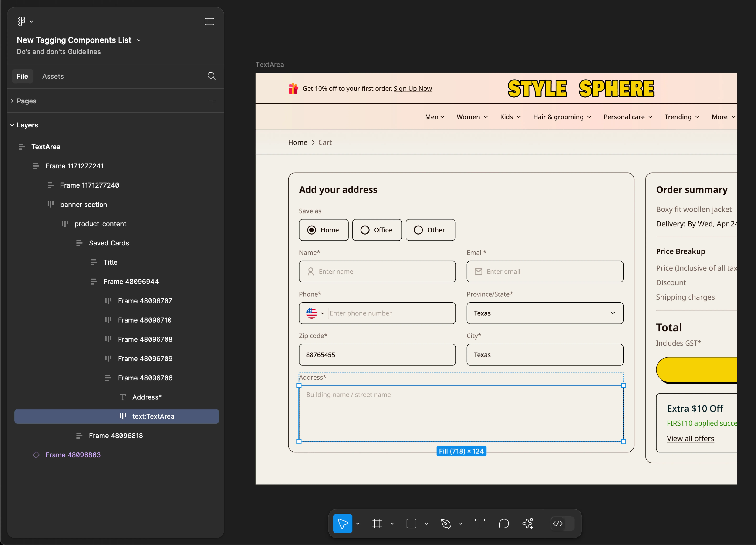This screenshot has height=545, width=756.
Task: Add a new page with the plus icon
Action: pos(212,101)
